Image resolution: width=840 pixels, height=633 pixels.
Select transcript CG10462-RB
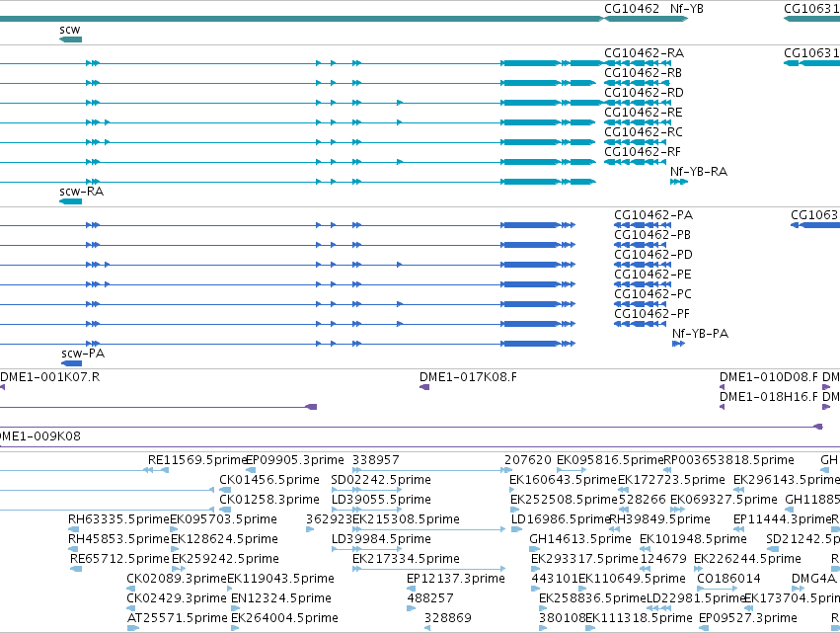[x=643, y=73]
